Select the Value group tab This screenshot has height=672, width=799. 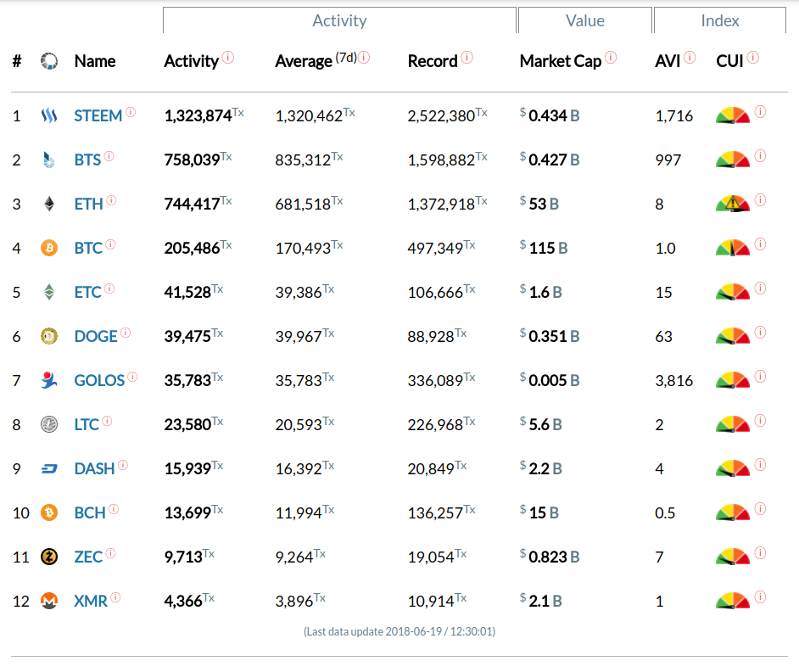pyautogui.click(x=585, y=20)
